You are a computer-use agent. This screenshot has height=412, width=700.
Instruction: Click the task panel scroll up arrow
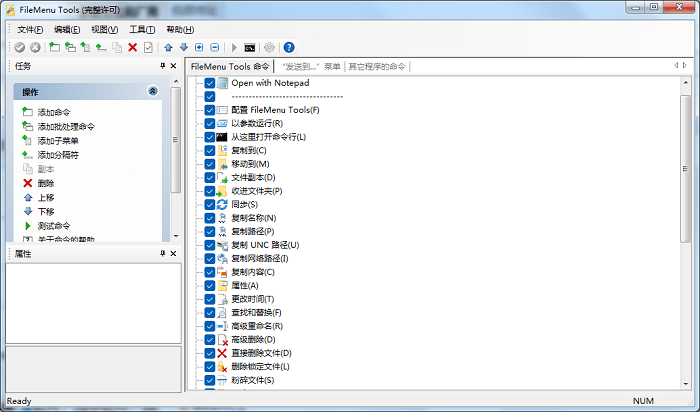[176, 81]
